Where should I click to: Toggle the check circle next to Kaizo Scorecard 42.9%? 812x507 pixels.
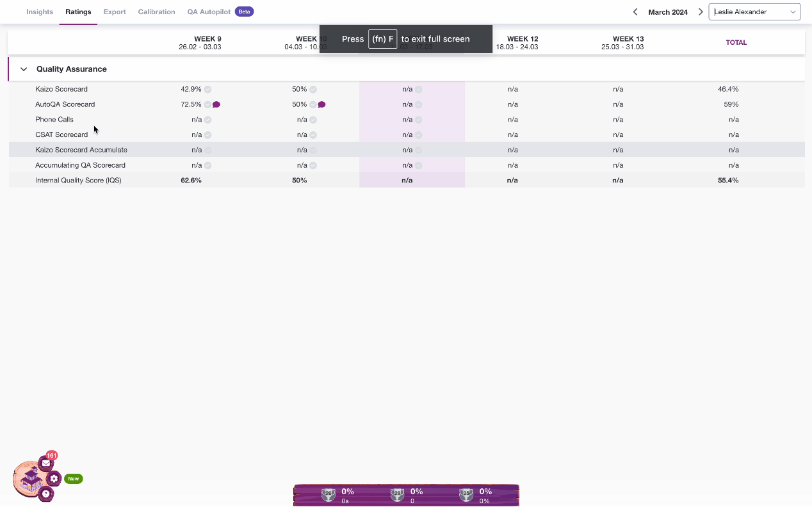point(208,89)
